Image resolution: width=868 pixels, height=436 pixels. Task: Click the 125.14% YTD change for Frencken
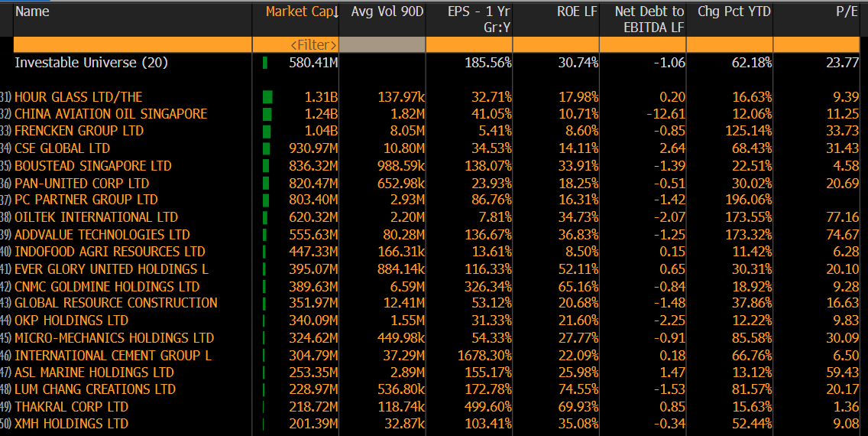[749, 132]
